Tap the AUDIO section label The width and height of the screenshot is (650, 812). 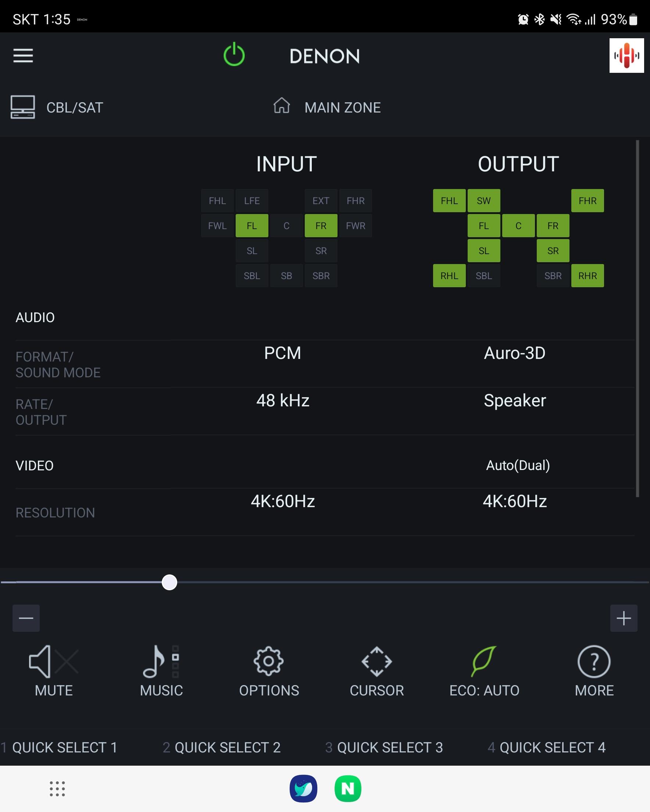pos(35,317)
